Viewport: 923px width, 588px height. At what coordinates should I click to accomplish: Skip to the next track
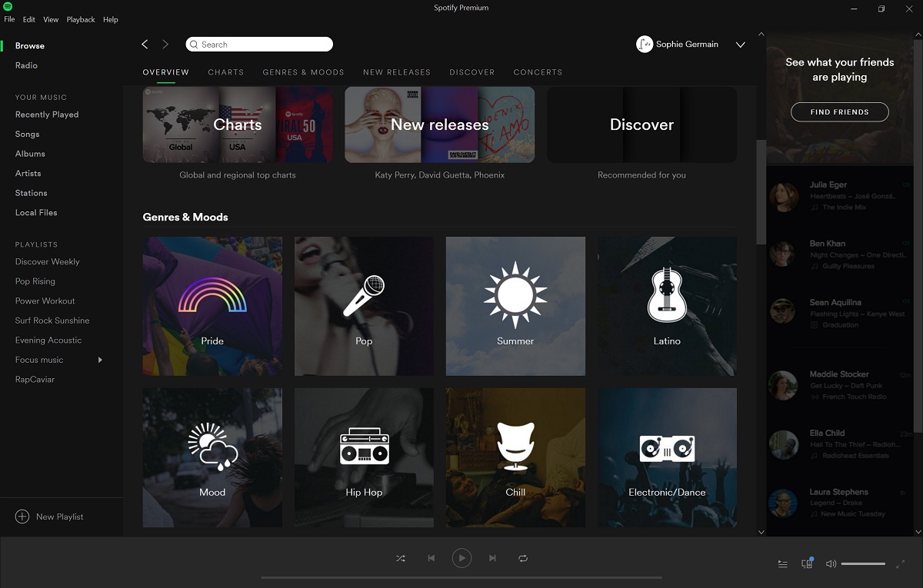492,558
